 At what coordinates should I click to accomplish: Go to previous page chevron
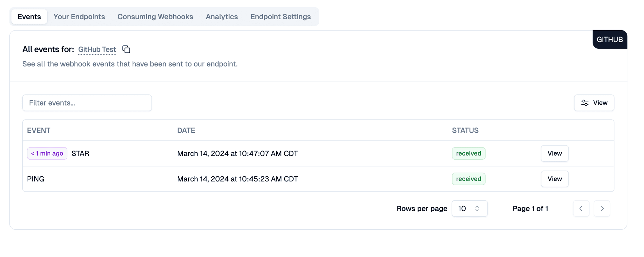581,208
